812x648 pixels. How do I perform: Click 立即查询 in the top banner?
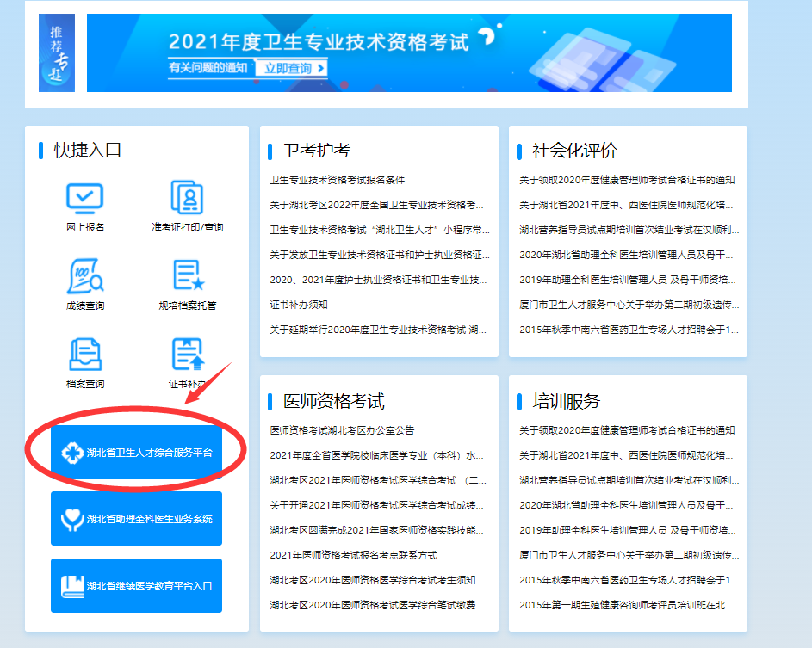[x=291, y=68]
